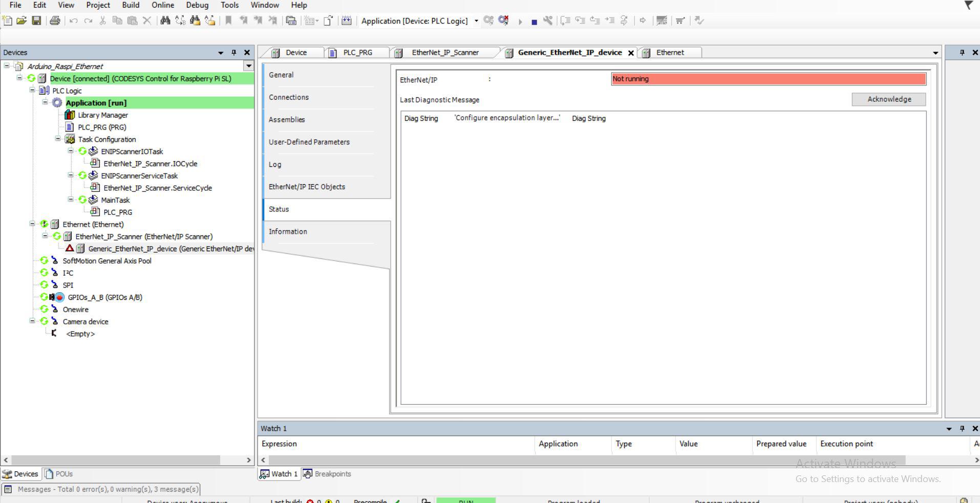Select GPIOs_A_B in the device tree
Image resolution: width=980 pixels, height=503 pixels.
coord(105,297)
